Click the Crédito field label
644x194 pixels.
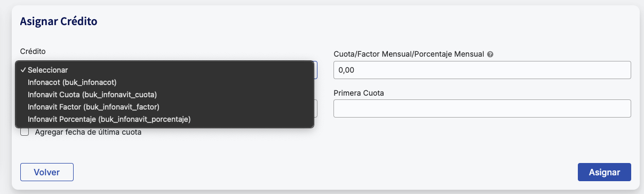coord(33,51)
